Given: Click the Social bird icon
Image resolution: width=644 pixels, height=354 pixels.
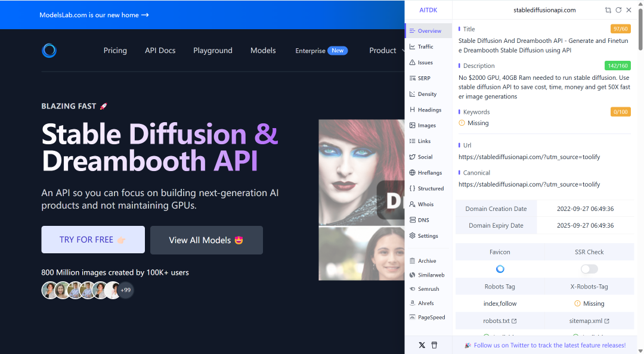Looking at the screenshot, I should tap(413, 157).
